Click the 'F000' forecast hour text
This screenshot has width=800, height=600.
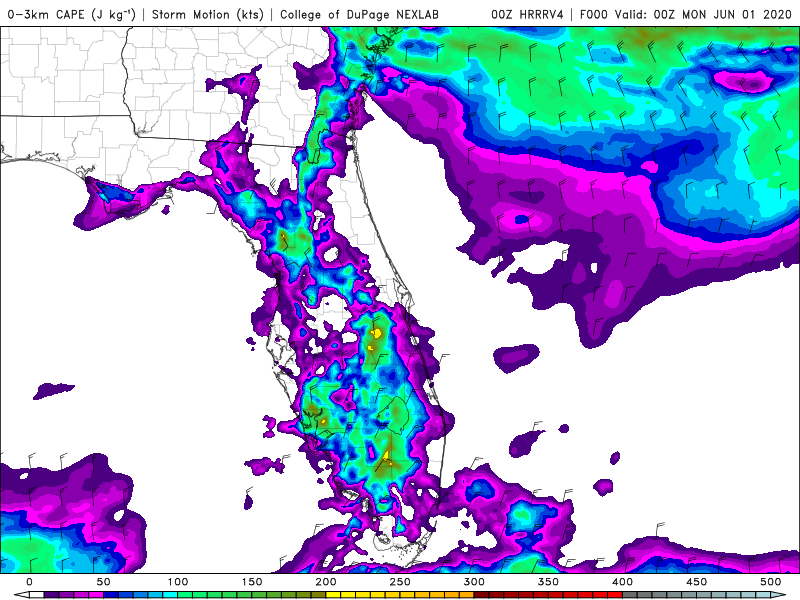(x=593, y=14)
